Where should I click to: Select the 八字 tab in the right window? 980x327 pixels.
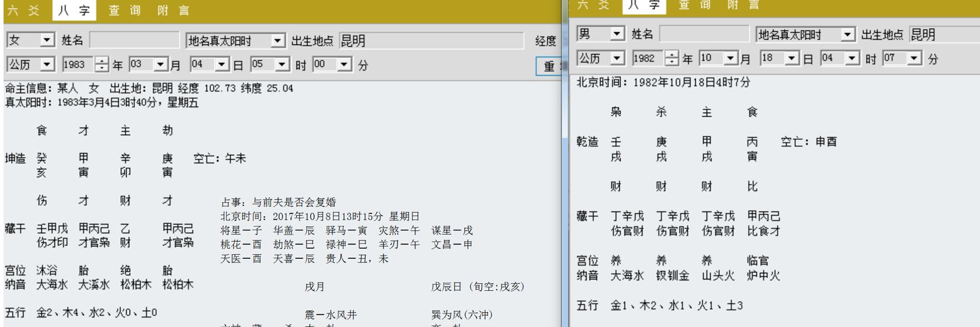[x=644, y=5]
